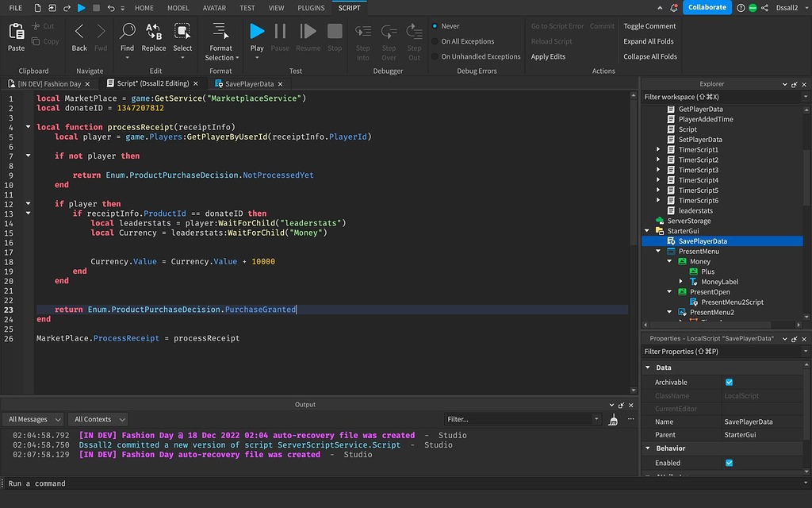
Task: Collapse the PresentMenu tree item
Action: 660,251
